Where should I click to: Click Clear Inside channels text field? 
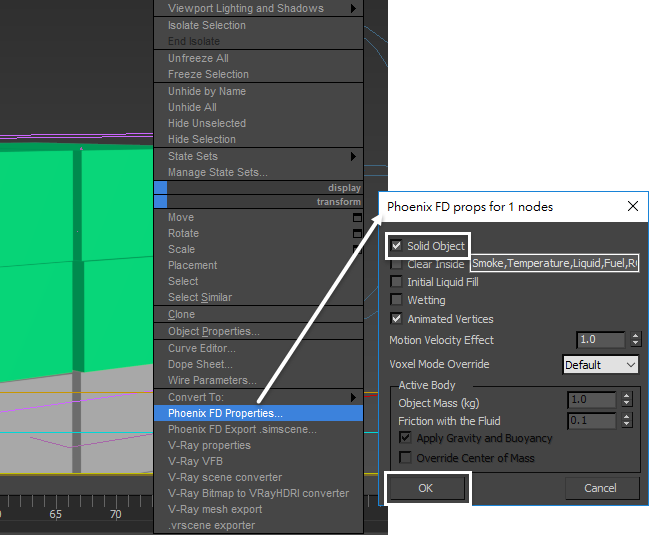pyautogui.click(x=554, y=263)
